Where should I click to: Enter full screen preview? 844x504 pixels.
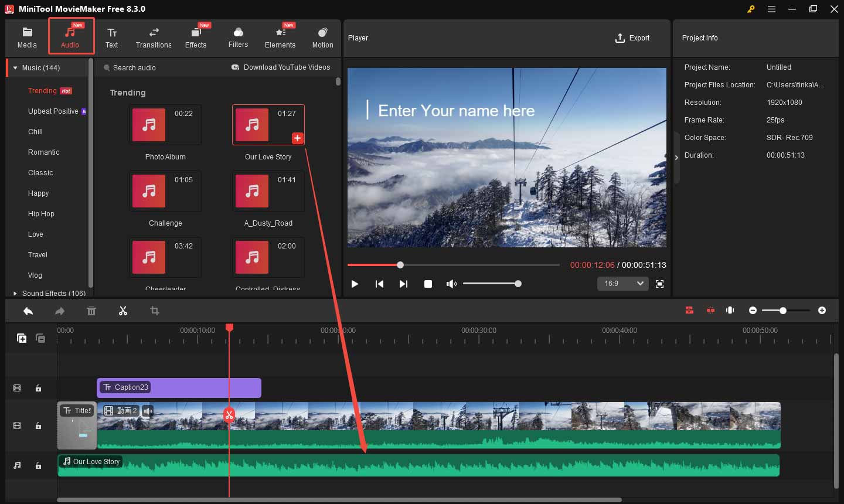pos(660,284)
